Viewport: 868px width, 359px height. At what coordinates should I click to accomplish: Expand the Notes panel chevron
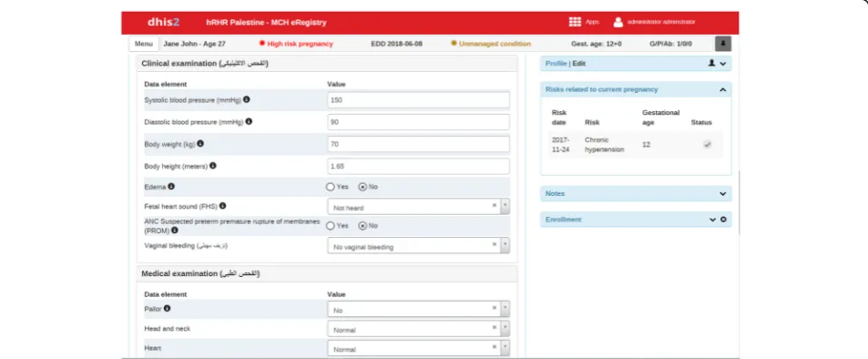tap(723, 194)
